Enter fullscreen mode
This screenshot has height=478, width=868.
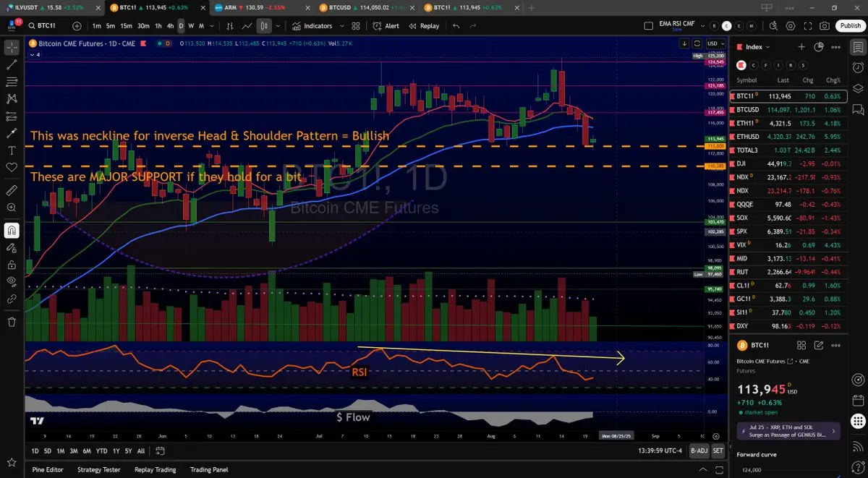click(x=808, y=25)
